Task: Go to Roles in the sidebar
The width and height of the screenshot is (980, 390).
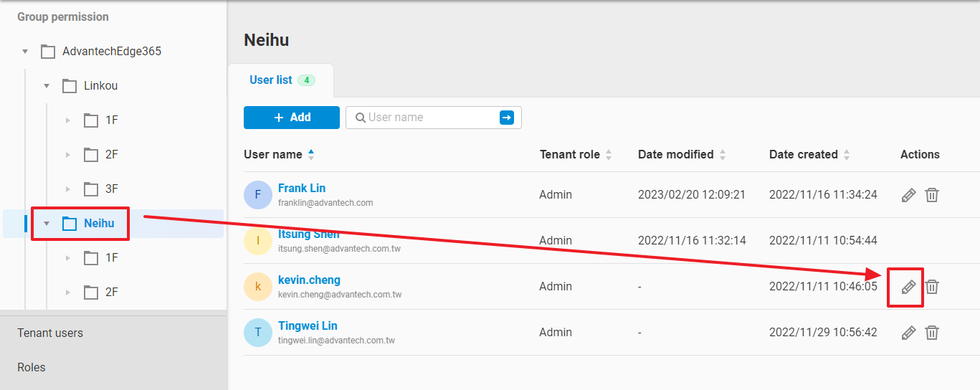Action: click(x=32, y=367)
